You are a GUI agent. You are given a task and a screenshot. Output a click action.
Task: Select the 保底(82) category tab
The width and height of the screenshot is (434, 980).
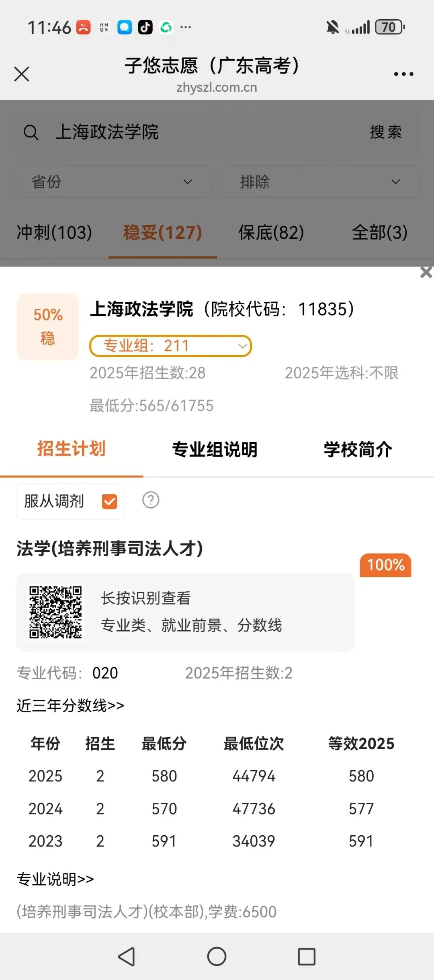coord(271,232)
